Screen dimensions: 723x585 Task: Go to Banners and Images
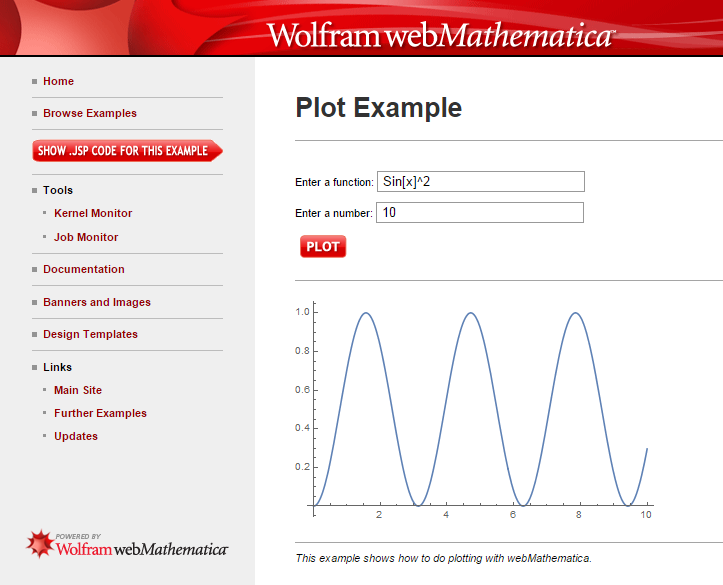pos(96,302)
